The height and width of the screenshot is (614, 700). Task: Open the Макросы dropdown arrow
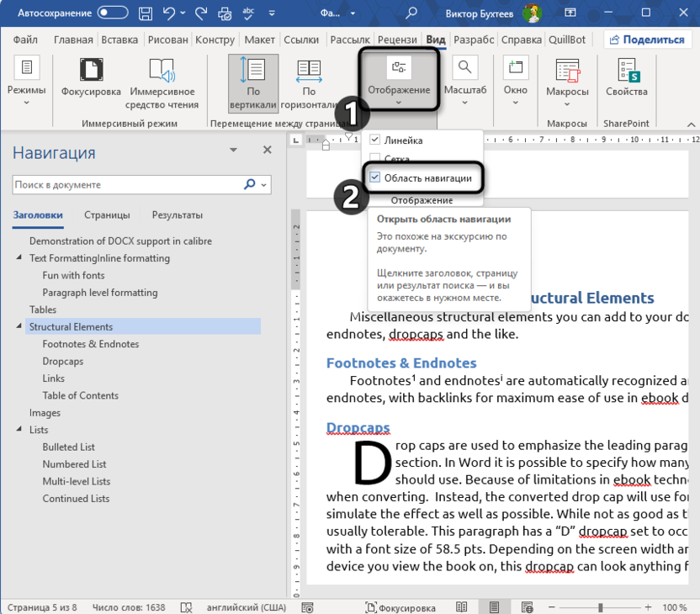566,103
